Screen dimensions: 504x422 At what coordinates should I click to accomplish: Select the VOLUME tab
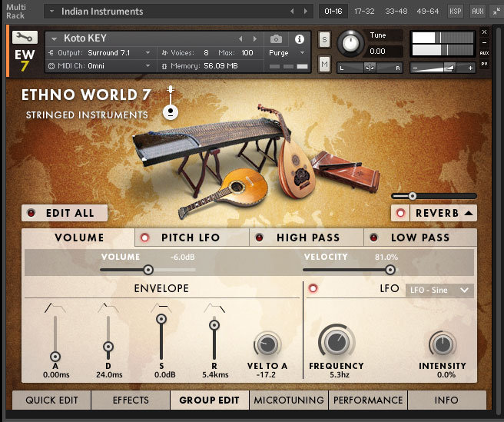click(78, 238)
